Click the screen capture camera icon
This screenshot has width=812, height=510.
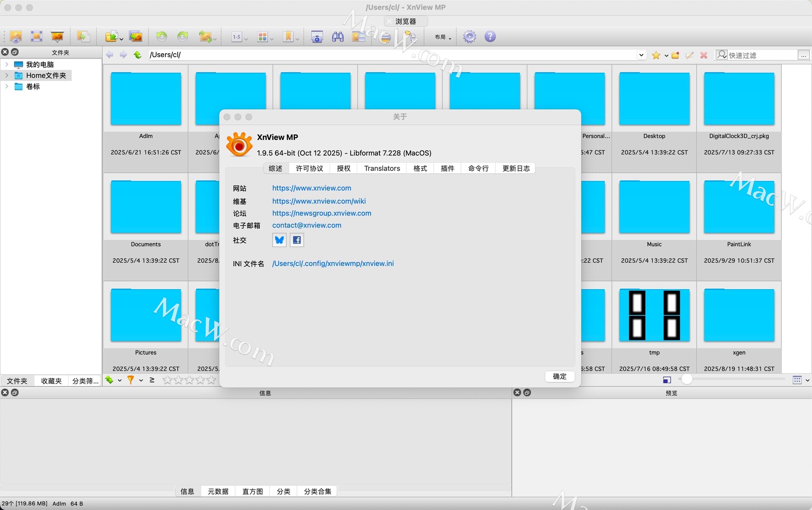(x=317, y=37)
